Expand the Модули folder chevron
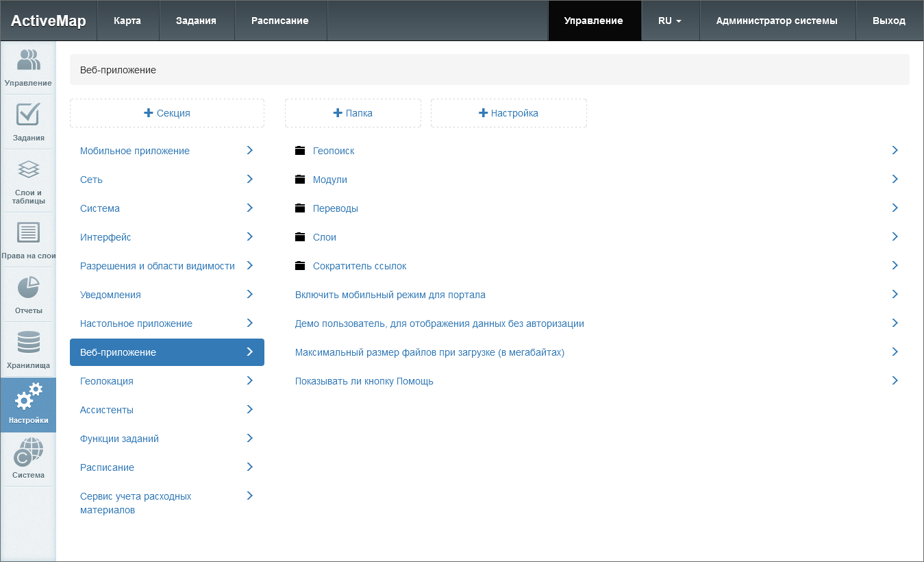This screenshot has height=562, width=924. [895, 179]
